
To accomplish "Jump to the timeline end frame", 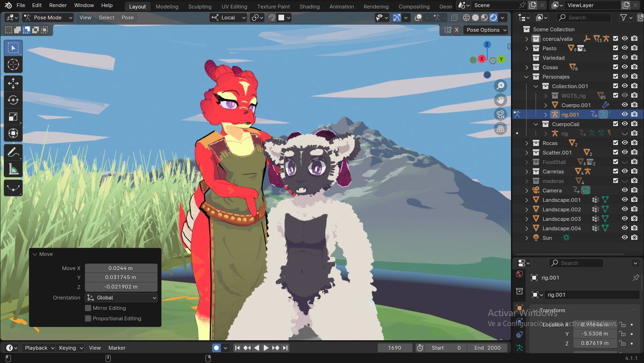I will (x=286, y=348).
